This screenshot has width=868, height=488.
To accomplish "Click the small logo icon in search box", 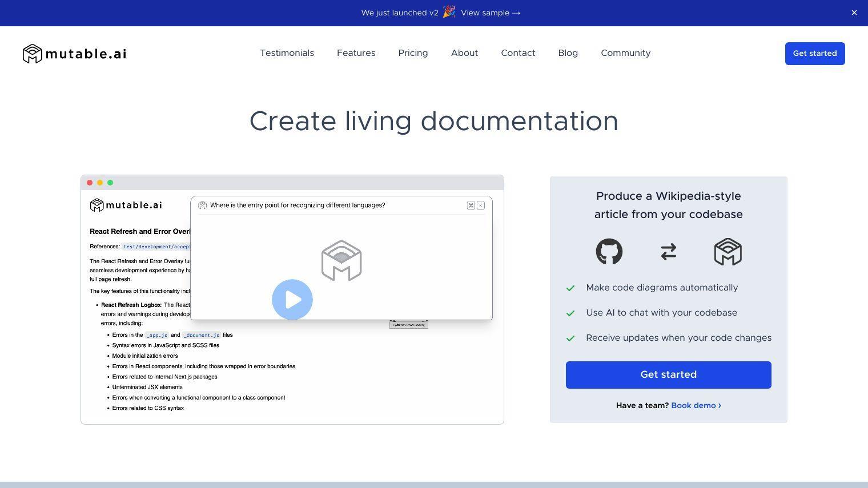I will [202, 205].
